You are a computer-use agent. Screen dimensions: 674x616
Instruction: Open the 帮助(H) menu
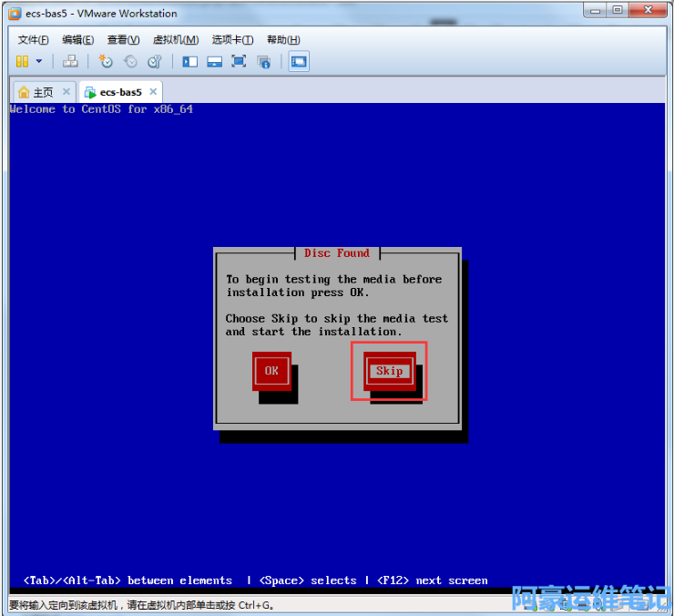(282, 40)
